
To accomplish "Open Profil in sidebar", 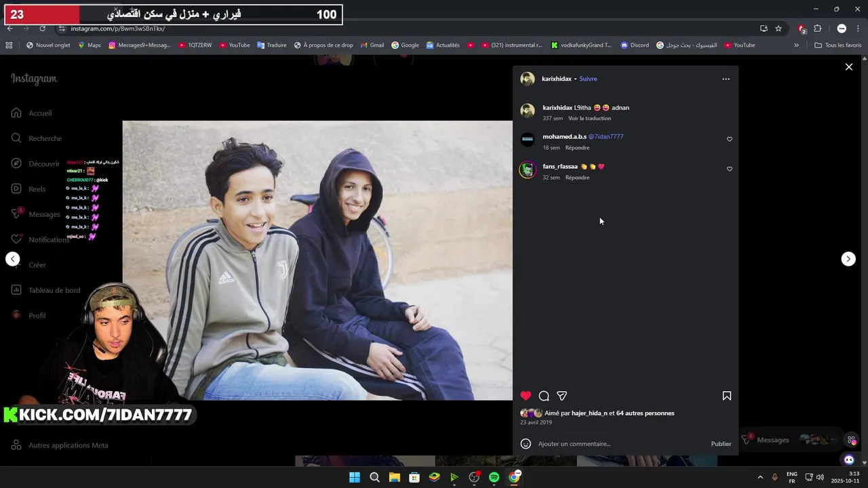I will [x=28, y=315].
